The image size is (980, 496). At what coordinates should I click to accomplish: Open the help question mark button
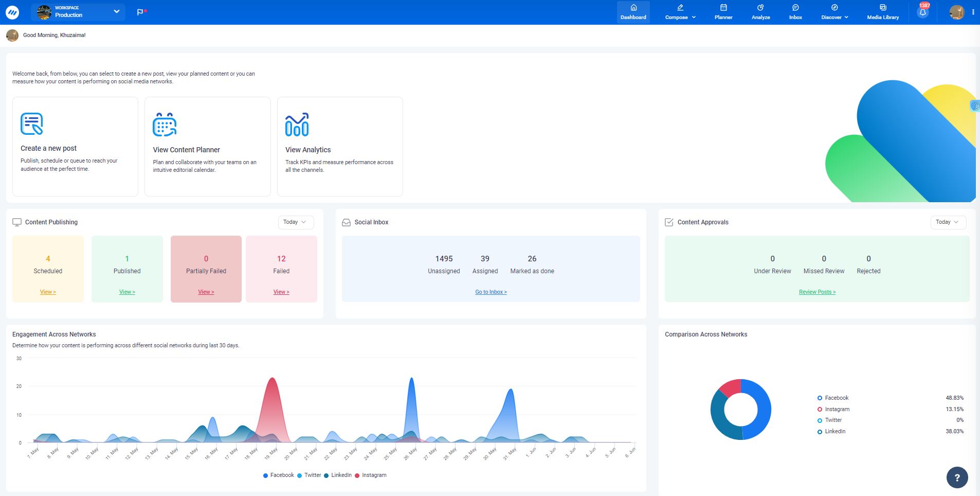point(957,477)
